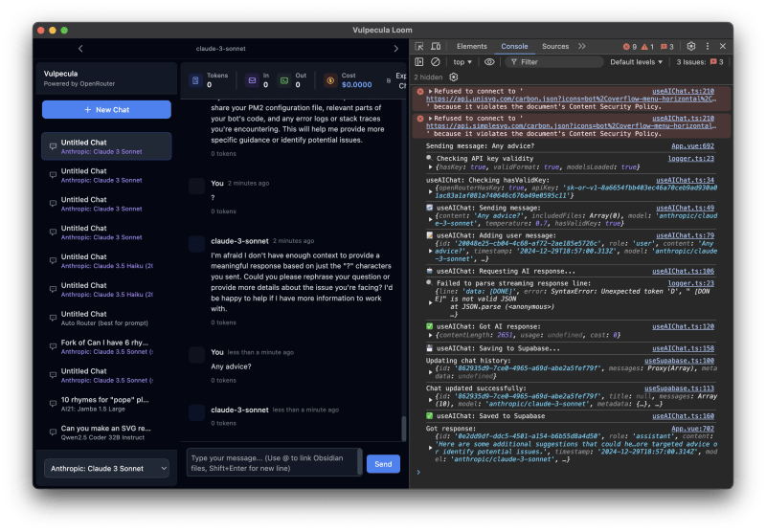Open DevTools settings gear icon
Screen dimensions: 766x532
click(x=690, y=46)
